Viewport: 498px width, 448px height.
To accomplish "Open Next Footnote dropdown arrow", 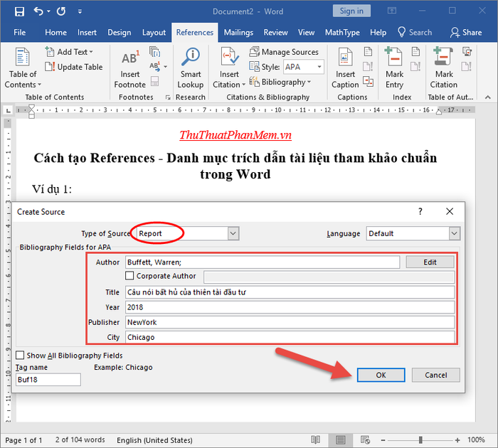I will (166, 67).
